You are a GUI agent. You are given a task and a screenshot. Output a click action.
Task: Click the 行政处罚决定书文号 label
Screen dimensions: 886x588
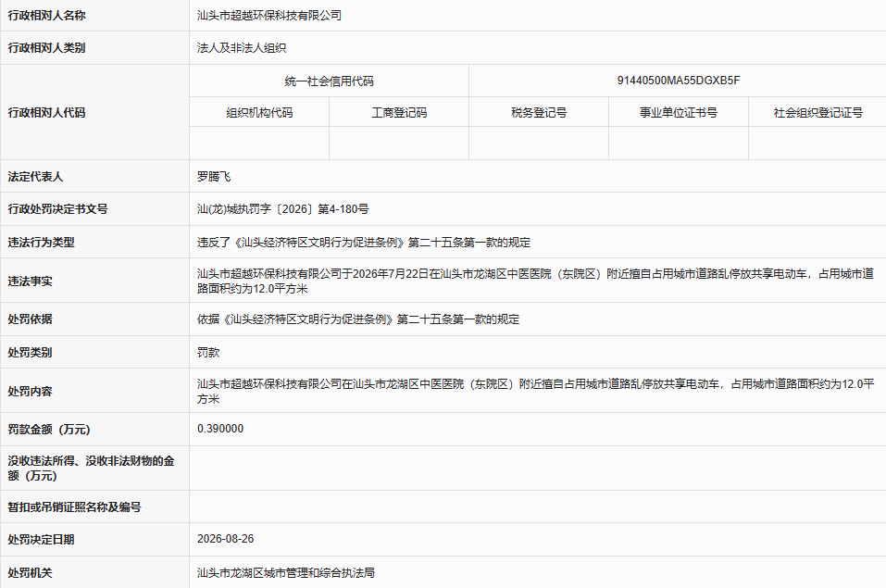(x=57, y=208)
